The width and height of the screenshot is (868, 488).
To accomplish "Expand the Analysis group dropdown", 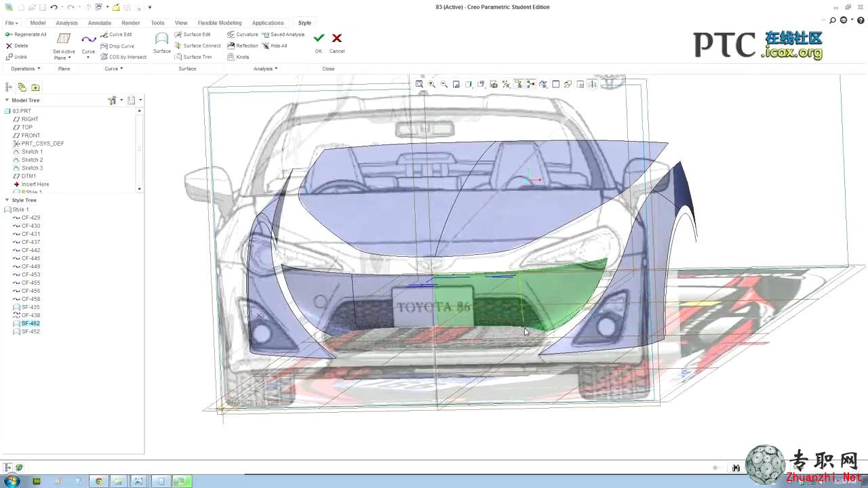I will [265, 68].
